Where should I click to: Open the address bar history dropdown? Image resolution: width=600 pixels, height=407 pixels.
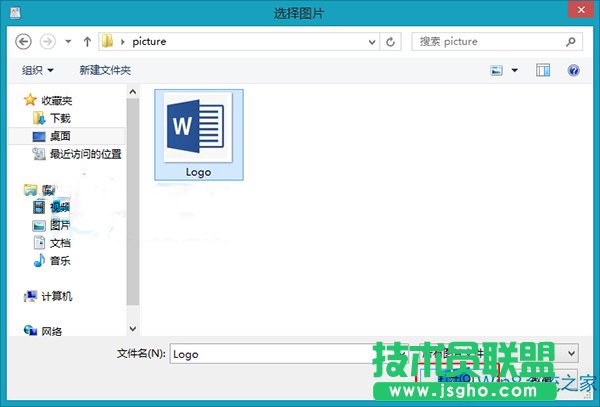click(372, 42)
